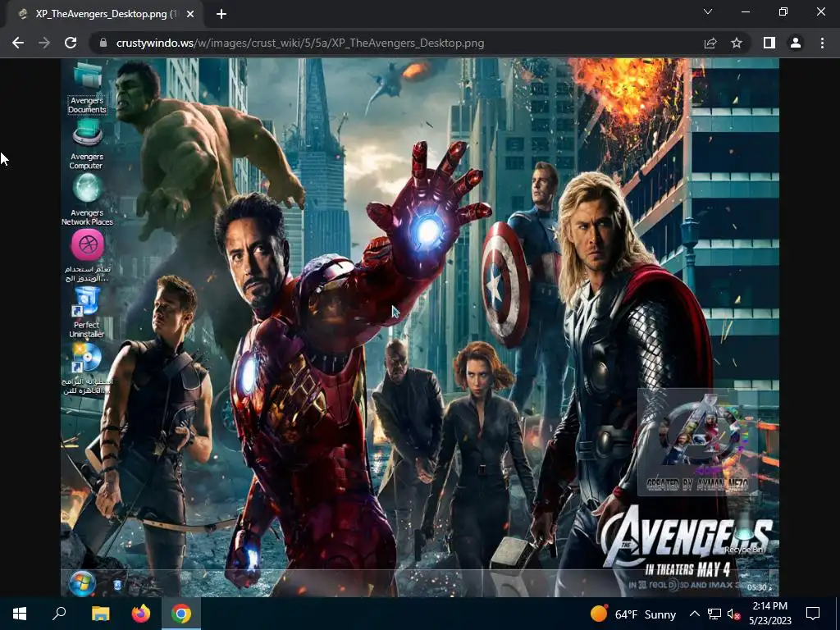Click the Chrome taskbar icon
Screen dimensions: 840x630
point(181,614)
